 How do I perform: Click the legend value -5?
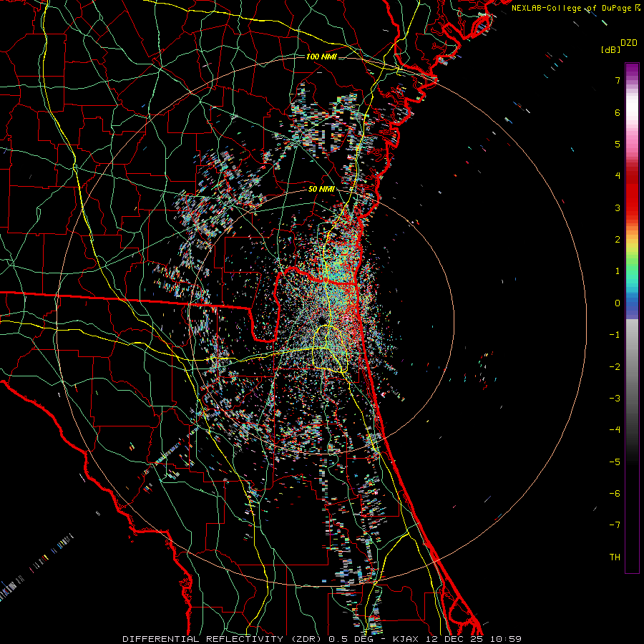615,462
